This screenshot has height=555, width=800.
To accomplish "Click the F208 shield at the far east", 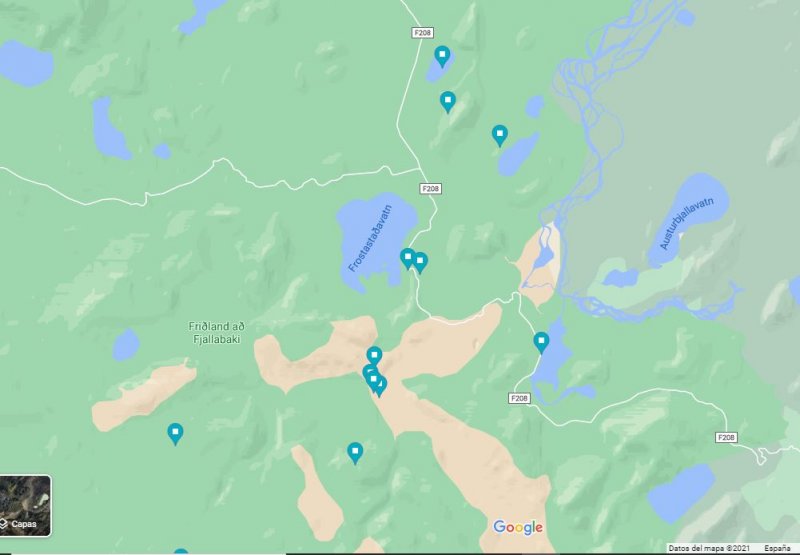I will pyautogui.click(x=726, y=437).
